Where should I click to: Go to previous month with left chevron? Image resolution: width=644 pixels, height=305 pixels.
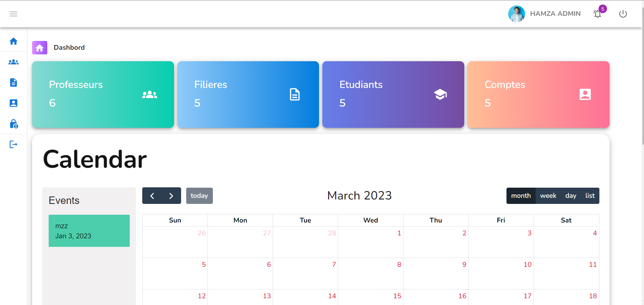tap(152, 195)
